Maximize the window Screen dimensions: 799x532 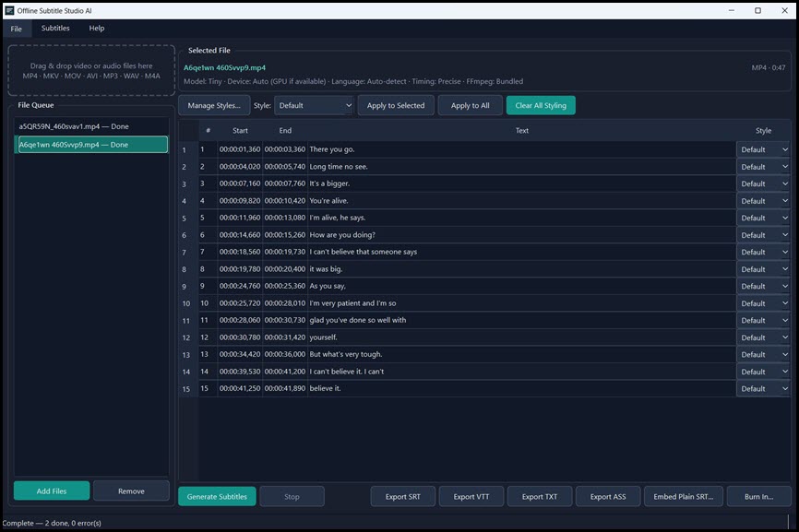coord(757,10)
